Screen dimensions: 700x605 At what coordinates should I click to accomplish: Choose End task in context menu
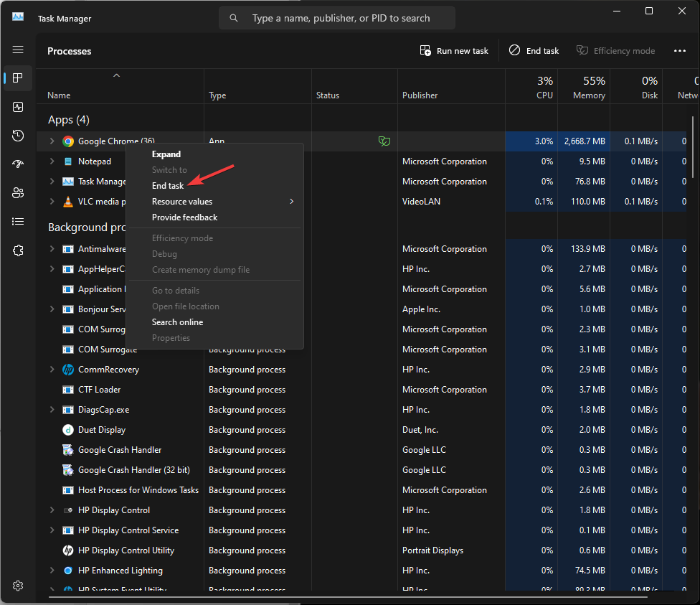(168, 186)
